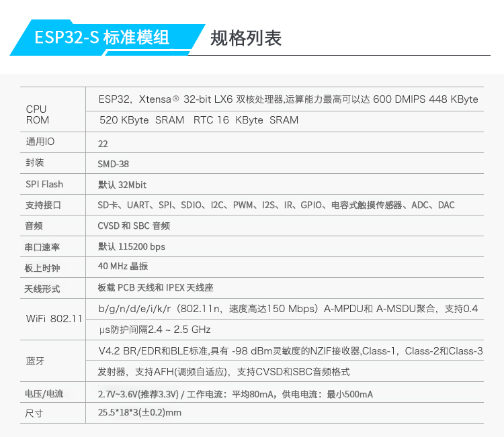Click the CVSD 和 SBC 音频 value
The width and height of the screenshot is (504, 437).
point(134,226)
